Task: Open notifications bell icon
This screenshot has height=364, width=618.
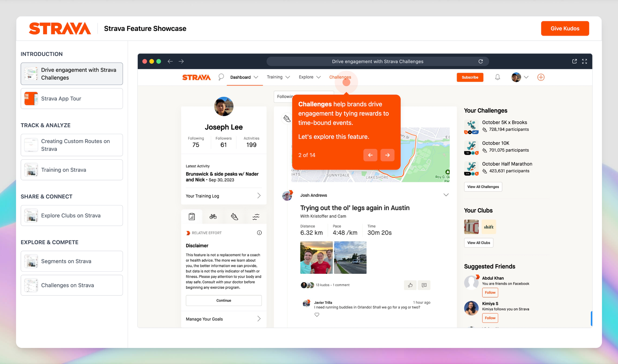Action: pyautogui.click(x=497, y=77)
